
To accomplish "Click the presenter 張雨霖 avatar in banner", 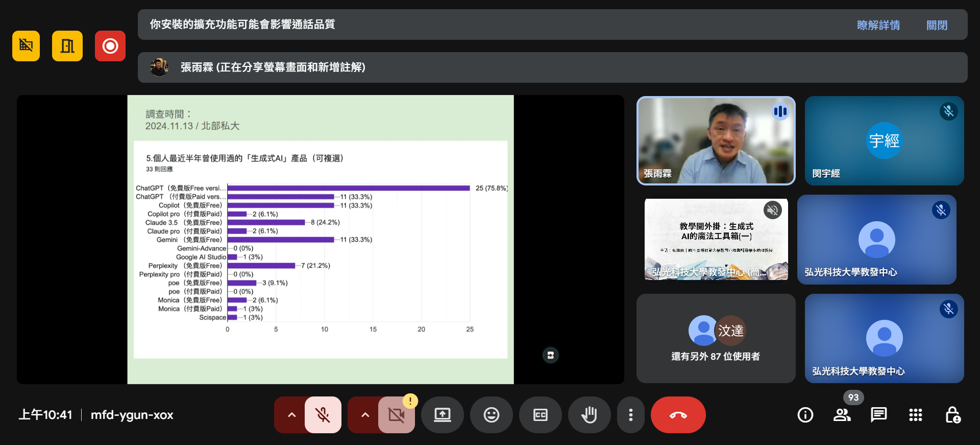I will click(x=159, y=67).
